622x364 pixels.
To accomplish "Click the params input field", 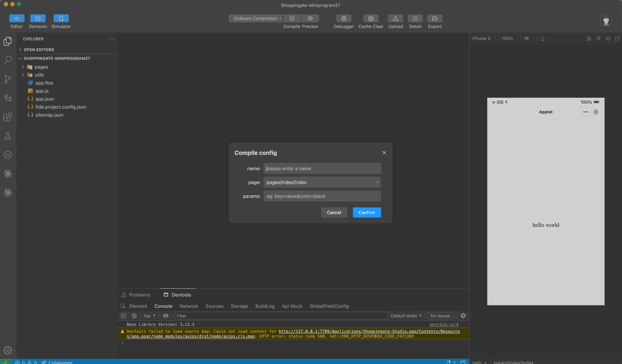I will 322,196.
